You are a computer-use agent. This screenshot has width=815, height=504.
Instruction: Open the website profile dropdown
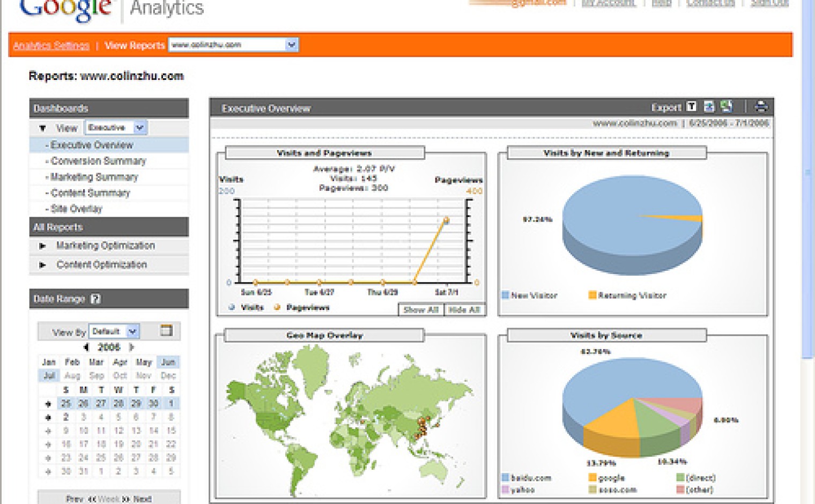[234, 45]
